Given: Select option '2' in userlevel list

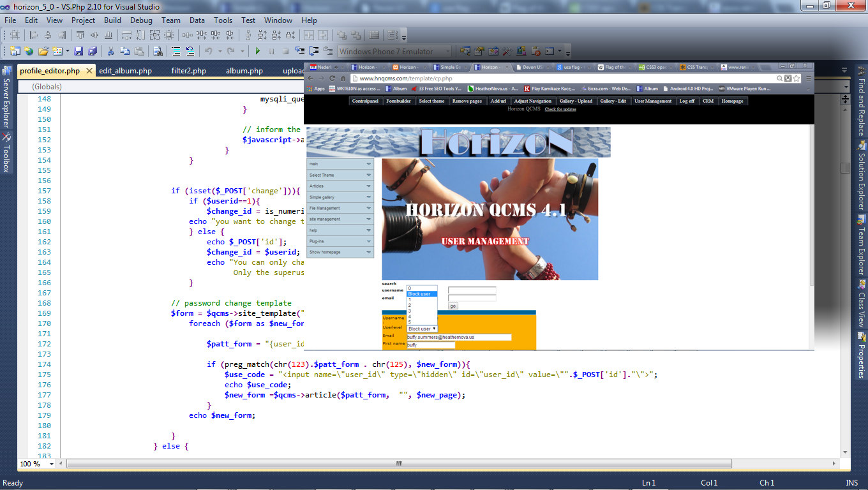Looking at the screenshot, I should click(410, 305).
